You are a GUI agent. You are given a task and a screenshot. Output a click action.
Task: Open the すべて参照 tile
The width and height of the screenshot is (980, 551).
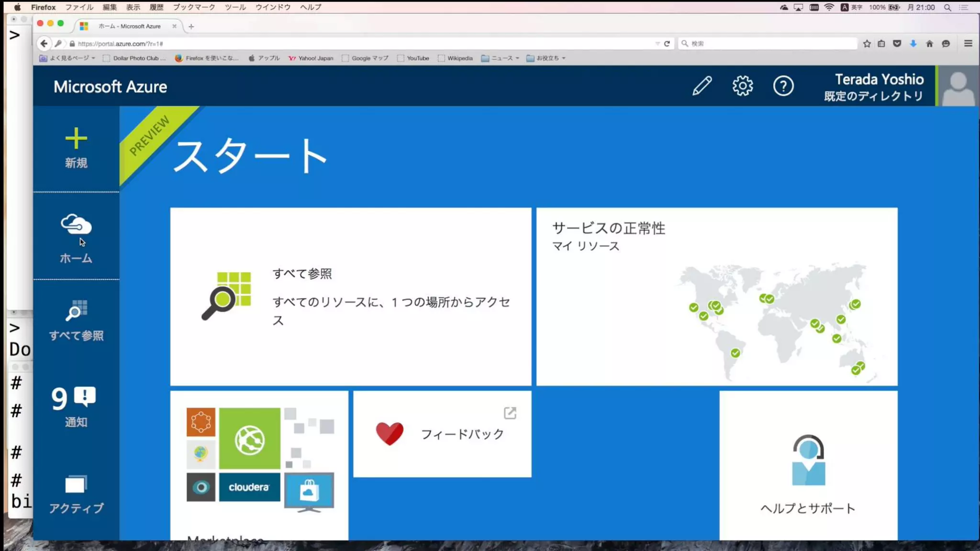pos(351,297)
